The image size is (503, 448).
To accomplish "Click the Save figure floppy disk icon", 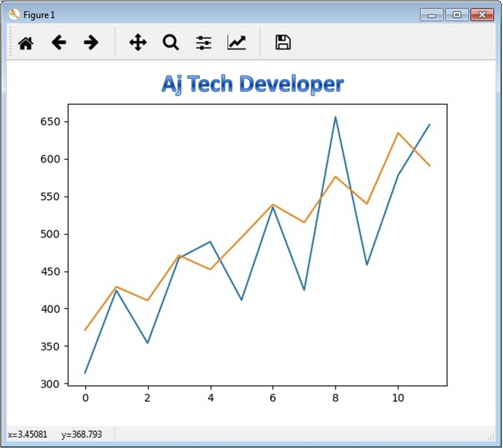I will pyautogui.click(x=282, y=43).
